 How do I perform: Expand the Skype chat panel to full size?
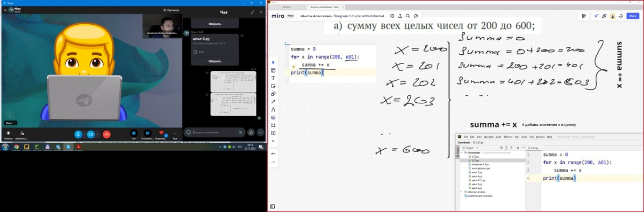click(x=252, y=12)
